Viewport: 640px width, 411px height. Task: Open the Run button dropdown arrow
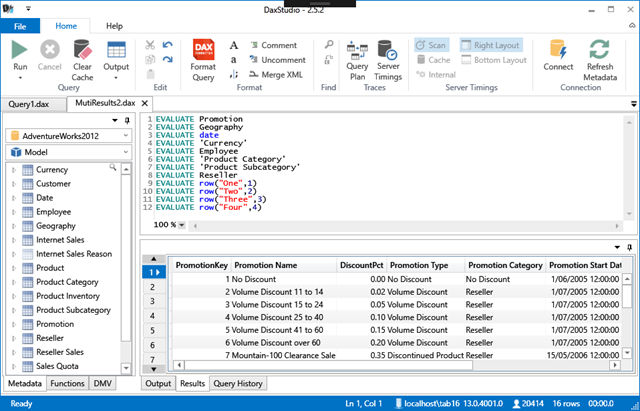pos(20,78)
